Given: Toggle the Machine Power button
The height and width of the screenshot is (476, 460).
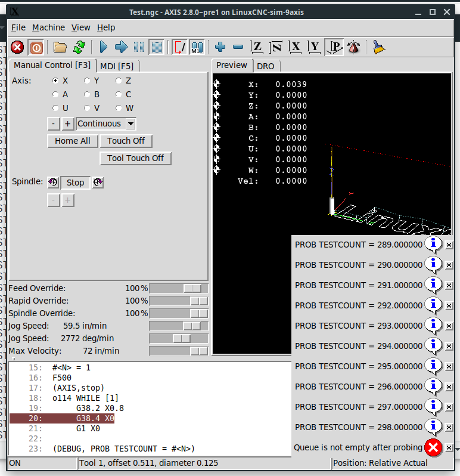Looking at the screenshot, I should point(36,47).
